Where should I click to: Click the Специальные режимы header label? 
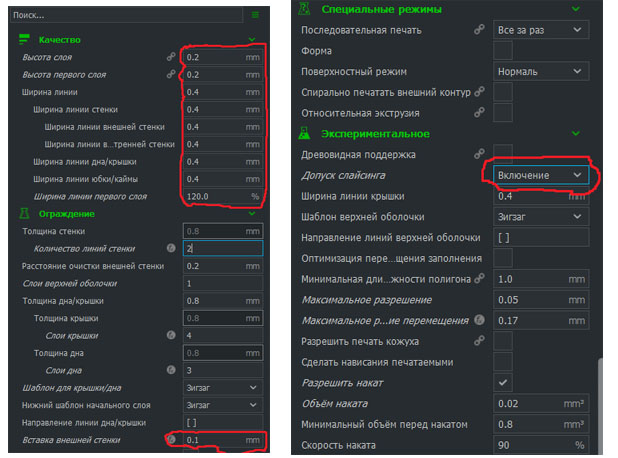coord(381,9)
